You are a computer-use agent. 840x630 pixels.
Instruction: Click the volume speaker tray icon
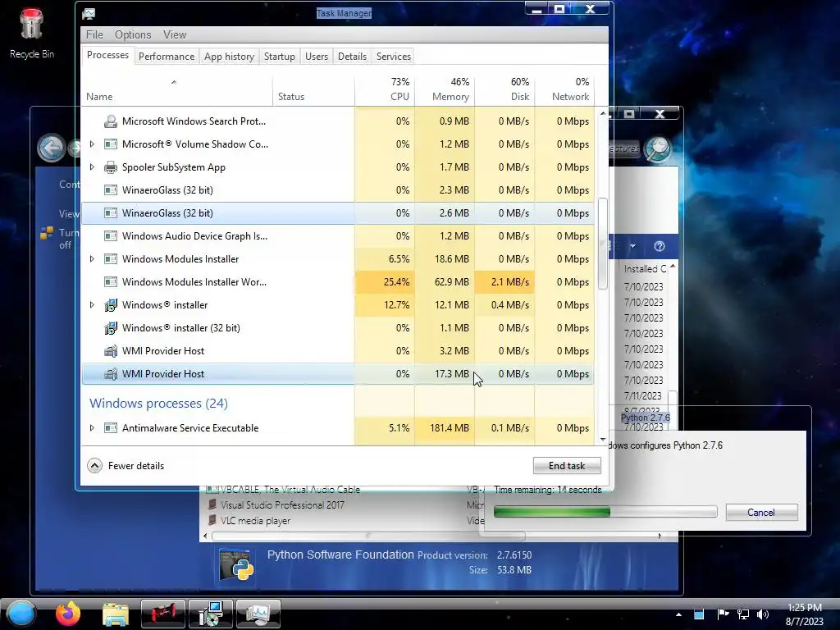(762, 614)
